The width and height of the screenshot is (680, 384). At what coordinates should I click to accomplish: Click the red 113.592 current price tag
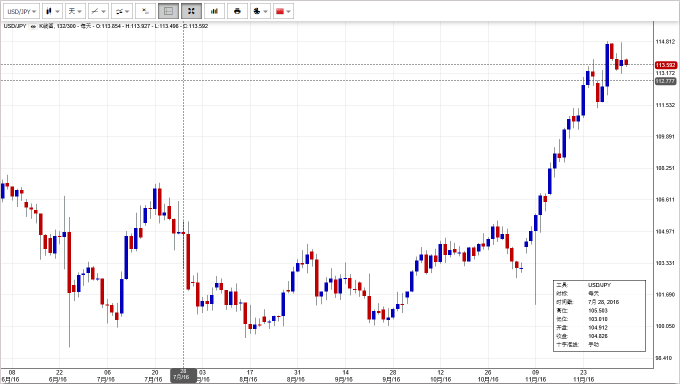click(665, 65)
